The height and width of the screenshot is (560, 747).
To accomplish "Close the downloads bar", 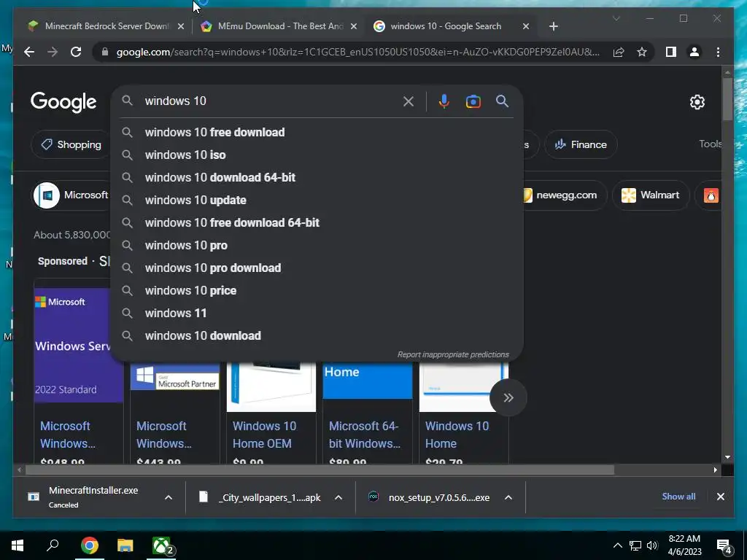I will tap(720, 497).
